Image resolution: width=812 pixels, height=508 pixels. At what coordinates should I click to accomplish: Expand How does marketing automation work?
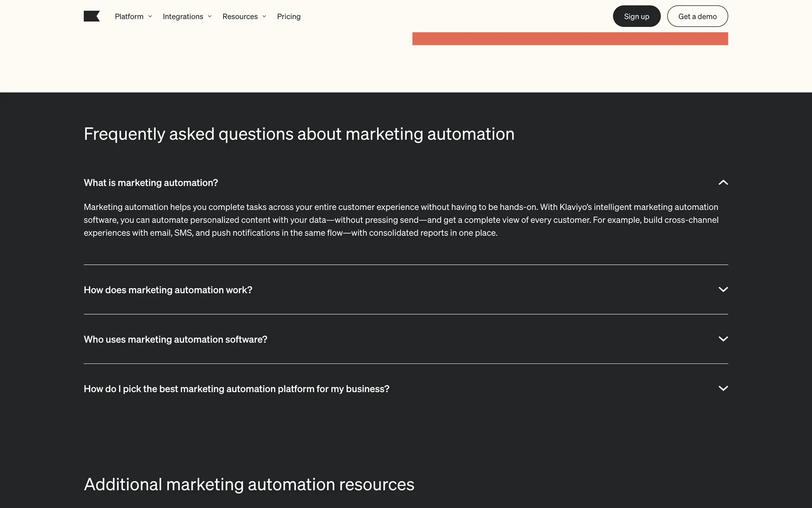click(x=168, y=290)
